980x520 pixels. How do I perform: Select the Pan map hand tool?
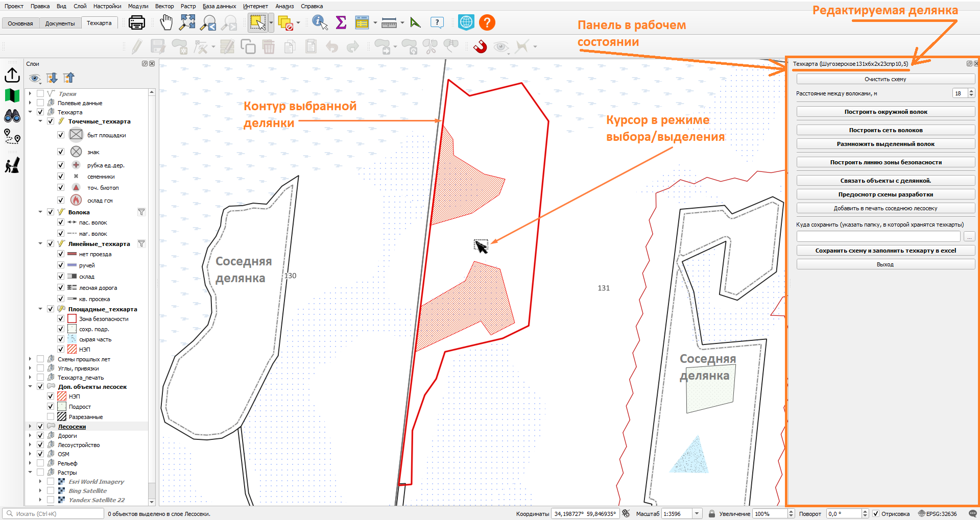click(166, 22)
